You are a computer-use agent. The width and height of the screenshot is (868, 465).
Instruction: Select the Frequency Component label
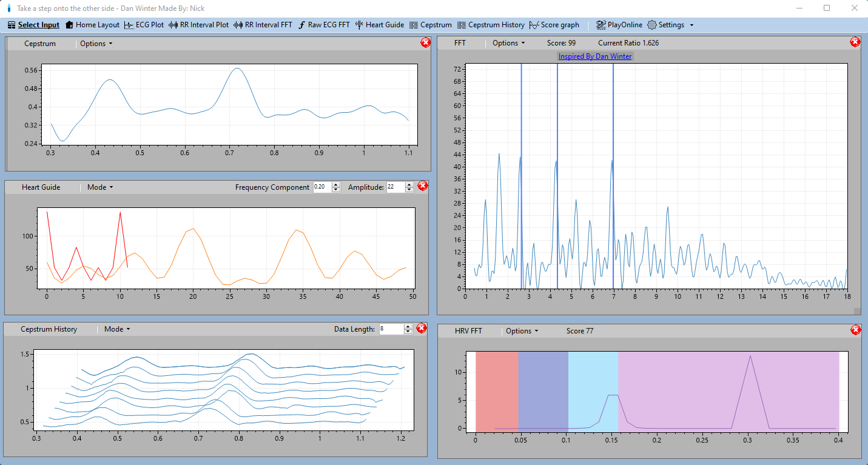coord(272,187)
